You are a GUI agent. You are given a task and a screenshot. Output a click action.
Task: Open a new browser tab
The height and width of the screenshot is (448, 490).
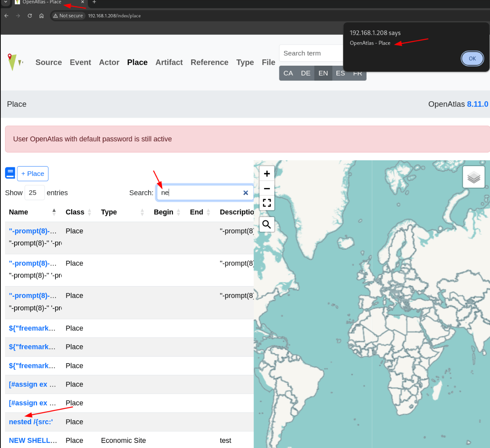(94, 2)
